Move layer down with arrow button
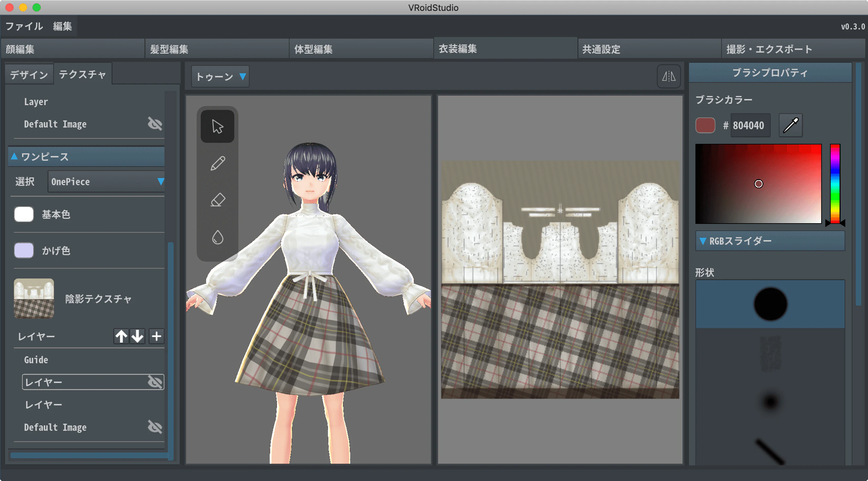The height and width of the screenshot is (481, 868). tap(137, 336)
